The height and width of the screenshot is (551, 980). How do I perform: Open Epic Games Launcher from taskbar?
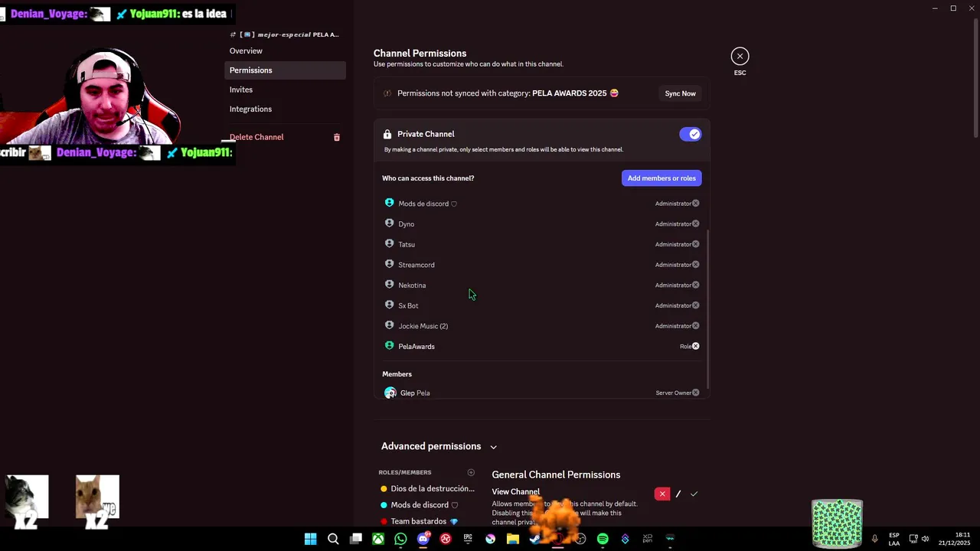[468, 539]
